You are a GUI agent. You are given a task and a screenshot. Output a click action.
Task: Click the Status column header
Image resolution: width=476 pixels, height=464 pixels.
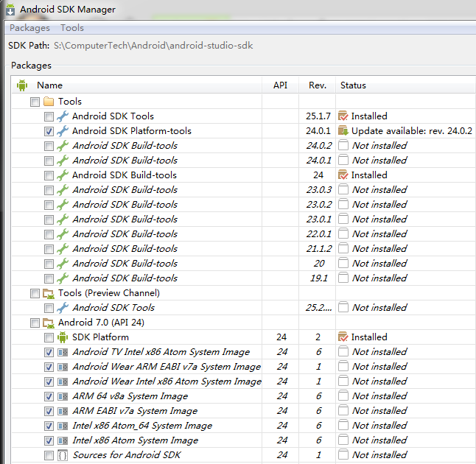point(353,85)
